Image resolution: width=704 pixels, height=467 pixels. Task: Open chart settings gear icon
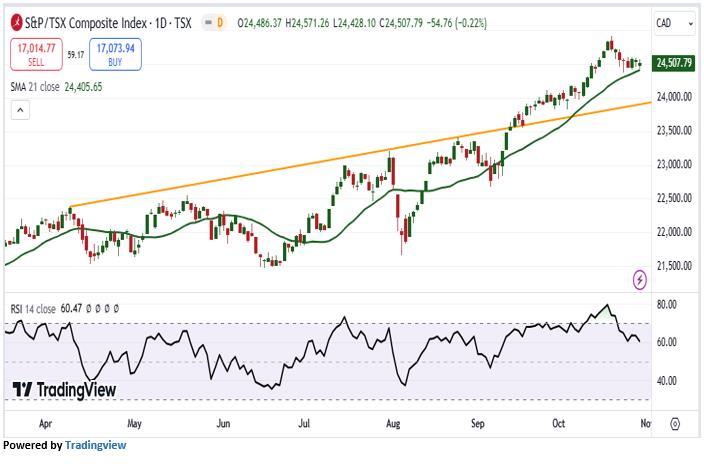675,424
